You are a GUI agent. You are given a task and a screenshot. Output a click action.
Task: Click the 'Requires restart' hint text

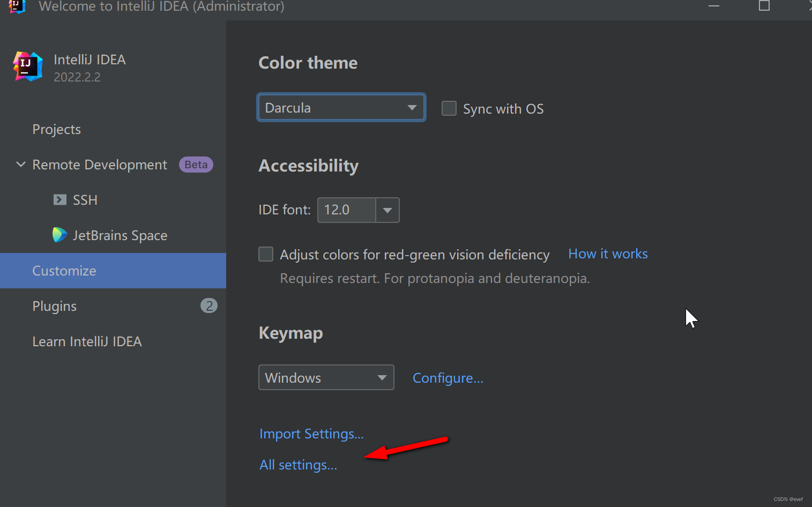click(435, 278)
